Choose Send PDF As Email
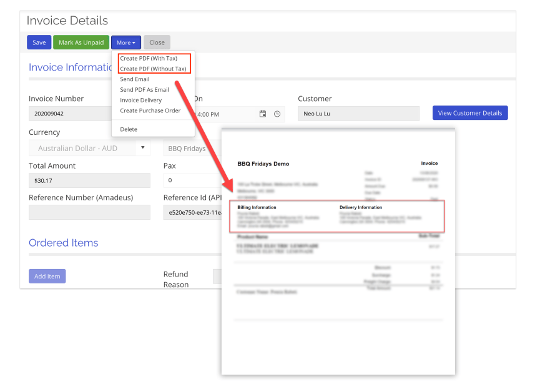This screenshot has width=540, height=392. pos(144,90)
